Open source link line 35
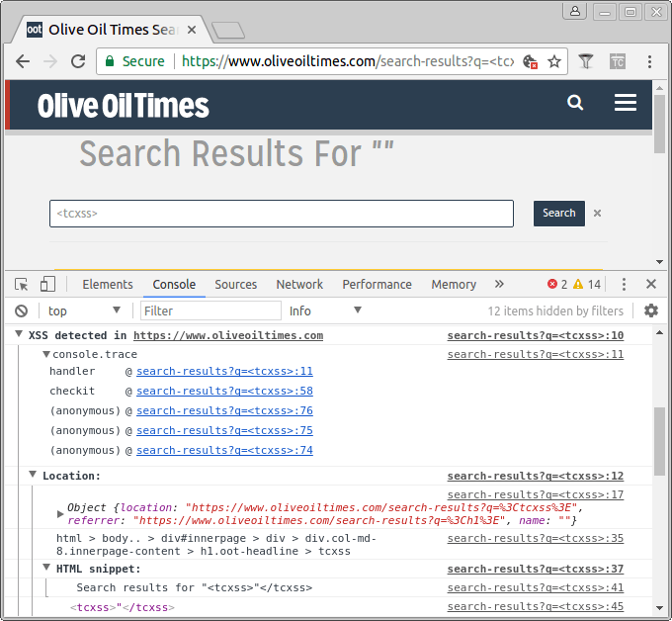This screenshot has width=672, height=621. pos(536,538)
